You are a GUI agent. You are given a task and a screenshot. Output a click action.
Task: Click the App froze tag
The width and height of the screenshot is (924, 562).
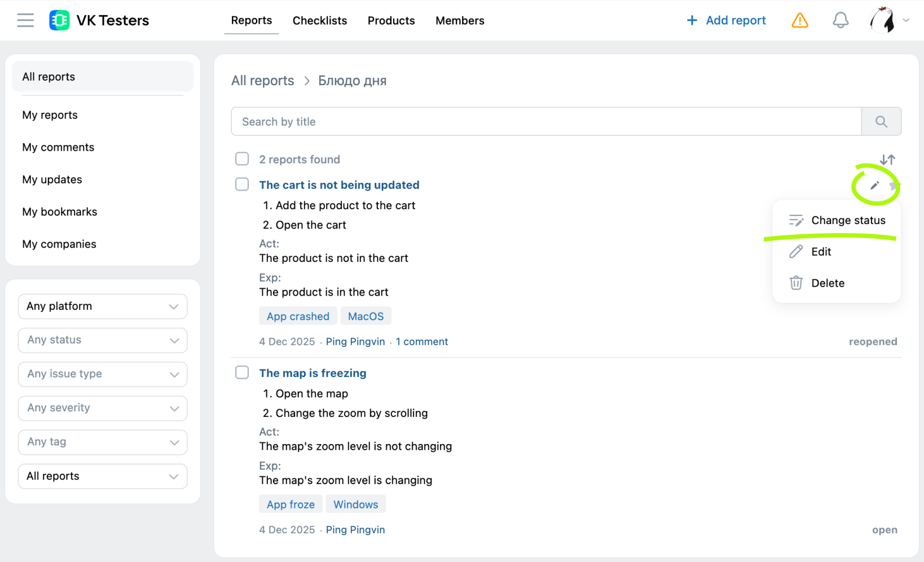pos(291,504)
